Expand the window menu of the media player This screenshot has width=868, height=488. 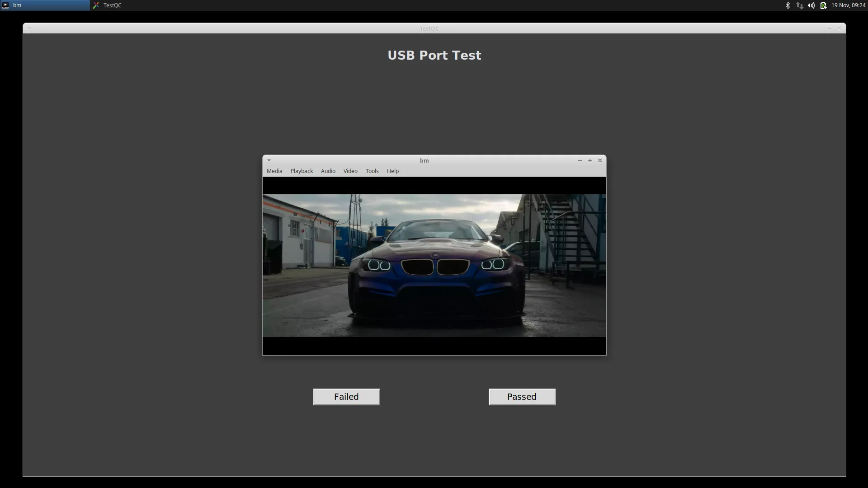pos(269,160)
